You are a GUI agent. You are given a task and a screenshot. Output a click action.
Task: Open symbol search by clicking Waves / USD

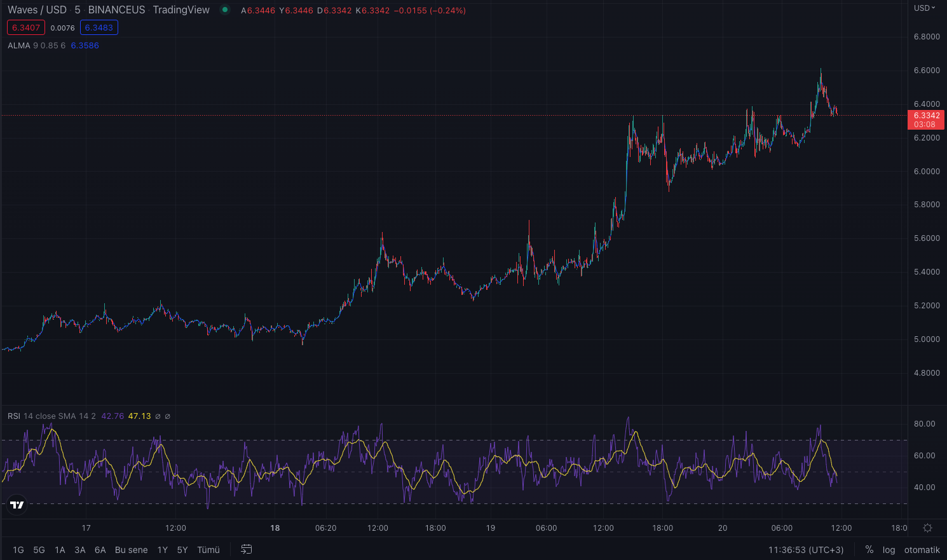click(x=36, y=10)
